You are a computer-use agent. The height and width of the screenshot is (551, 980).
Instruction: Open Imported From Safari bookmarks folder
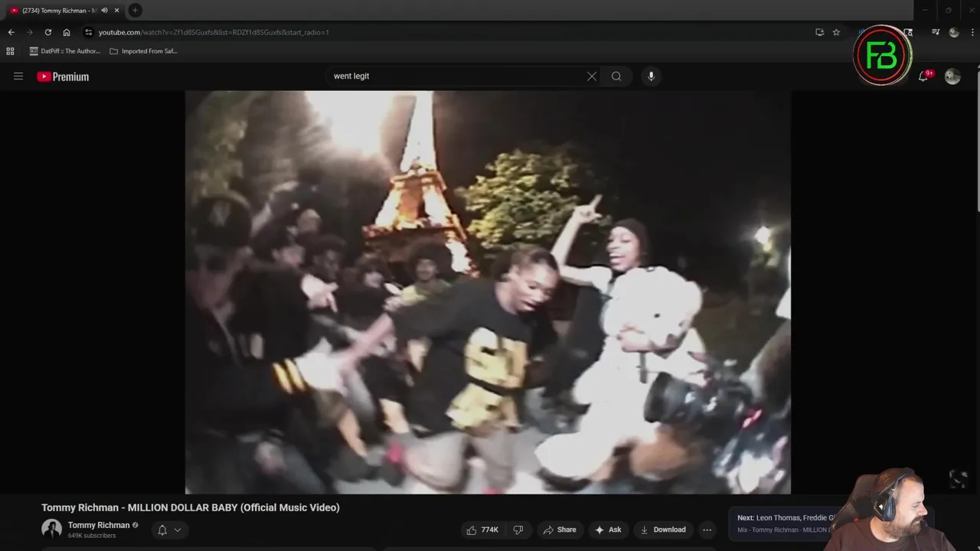144,51
